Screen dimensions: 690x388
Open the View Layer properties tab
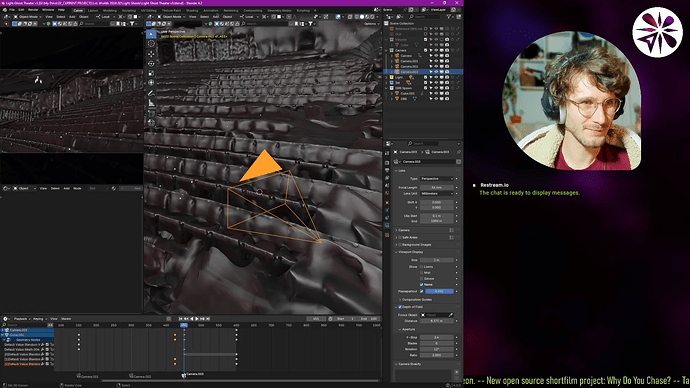click(x=387, y=178)
